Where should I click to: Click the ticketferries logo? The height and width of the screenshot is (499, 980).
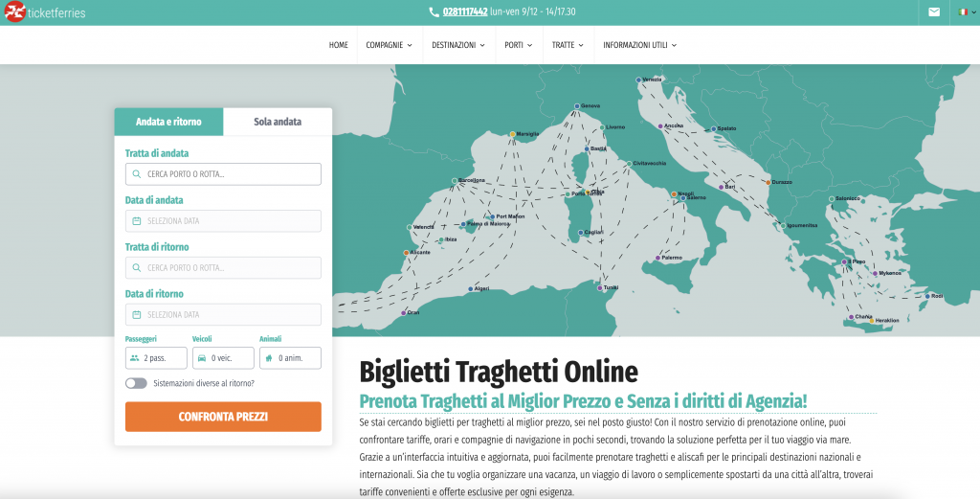[x=45, y=11]
